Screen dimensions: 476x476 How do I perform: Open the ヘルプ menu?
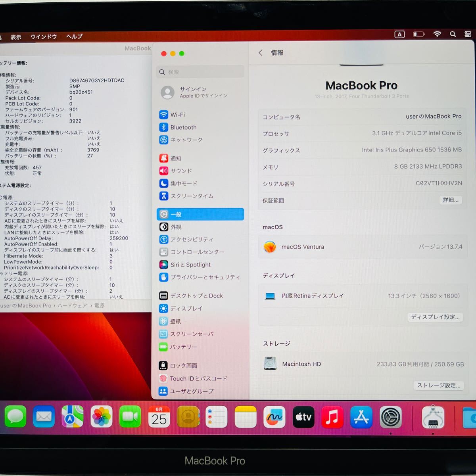point(74,36)
